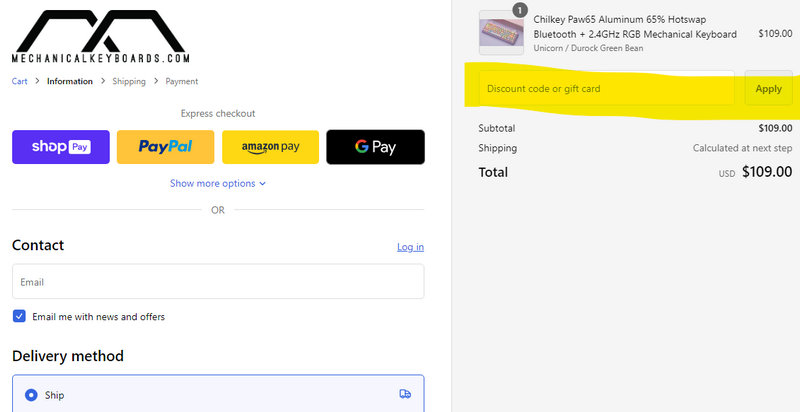Select Amazon Pay express checkout
Image resolution: width=800 pixels, height=412 pixels.
tap(270, 147)
